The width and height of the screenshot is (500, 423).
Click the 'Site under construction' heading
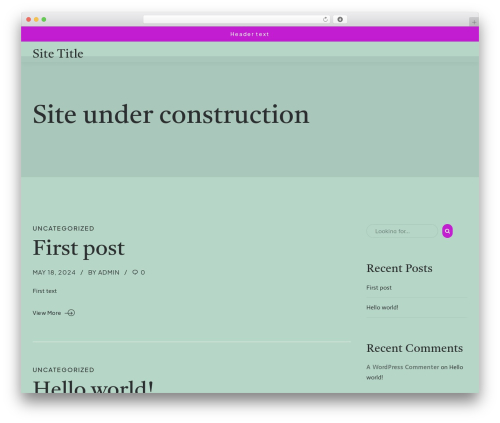coord(171,114)
